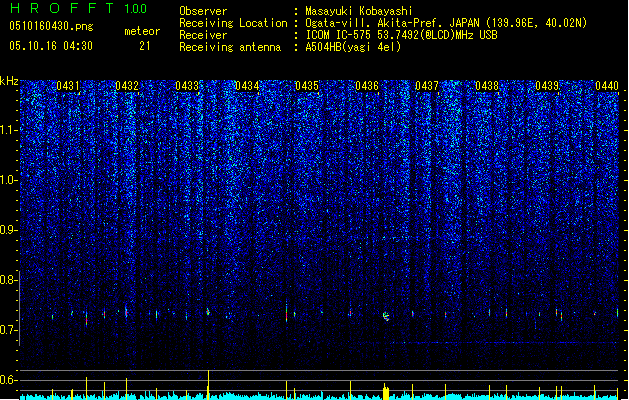The height and width of the screenshot is (400, 629).
Task: Click the date stamp 05.10.16 04:30
Action: click(x=51, y=46)
